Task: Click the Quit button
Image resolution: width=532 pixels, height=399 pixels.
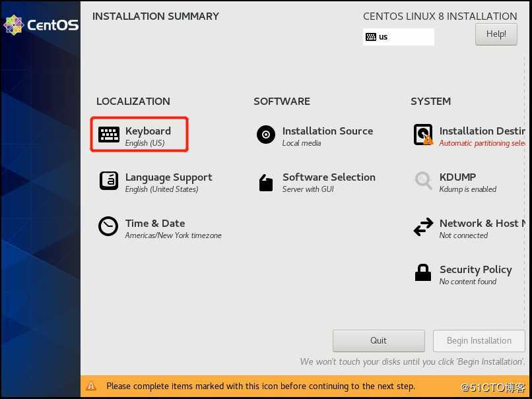Action: 379,341
